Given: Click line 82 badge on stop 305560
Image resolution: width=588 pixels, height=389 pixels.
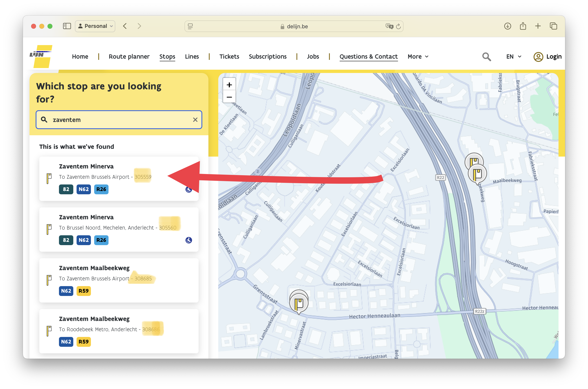Looking at the screenshot, I should tap(66, 240).
